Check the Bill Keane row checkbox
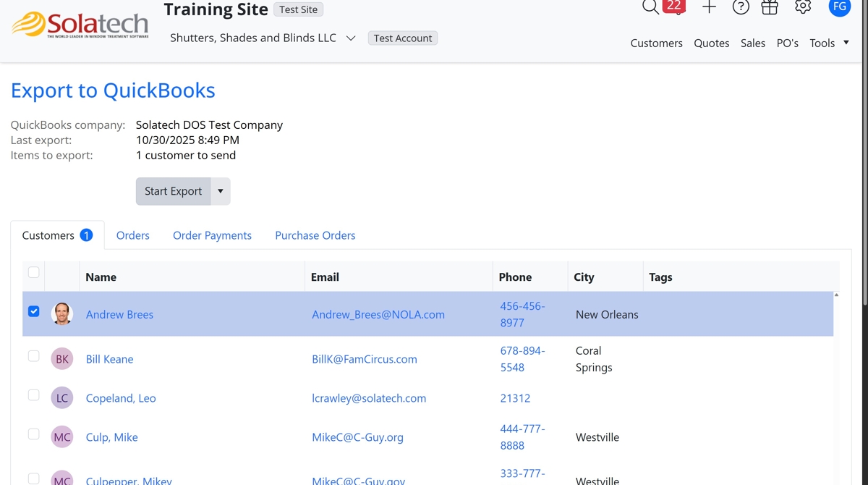 (33, 356)
